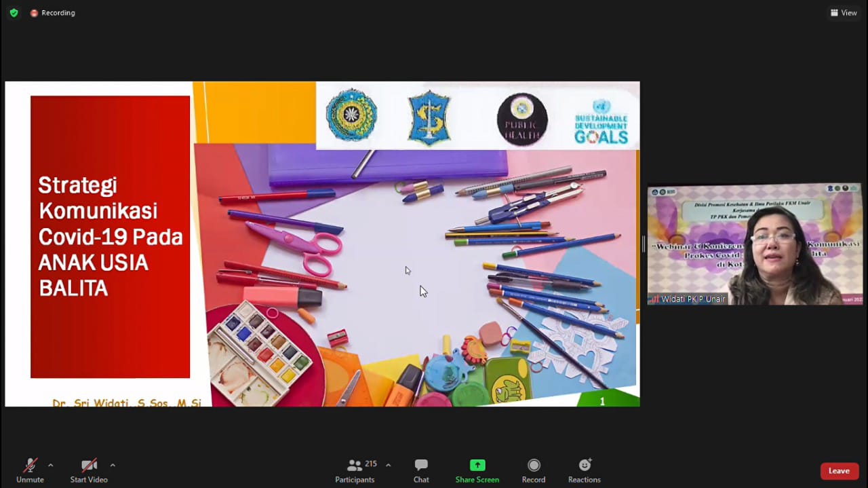Leave the meeting

[x=839, y=471]
